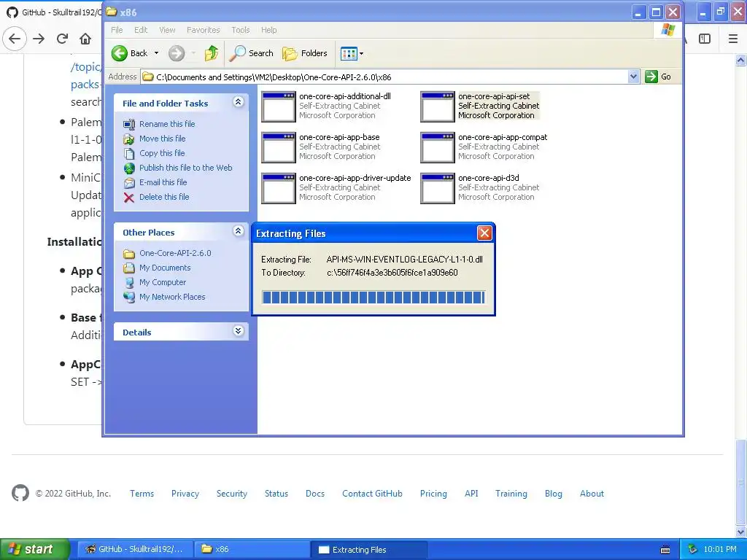Screen dimensions: 747x560
Task: Select one-core-api-d3d file icon
Action: (x=438, y=189)
